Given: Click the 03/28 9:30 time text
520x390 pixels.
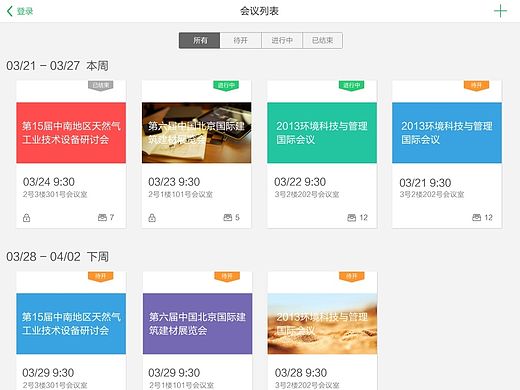Looking at the screenshot, I should click(301, 373).
